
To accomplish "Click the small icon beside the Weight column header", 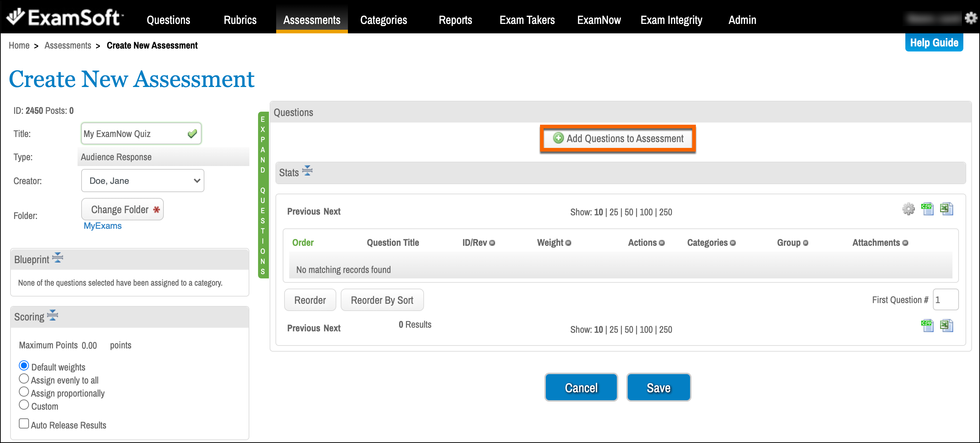I will [568, 243].
